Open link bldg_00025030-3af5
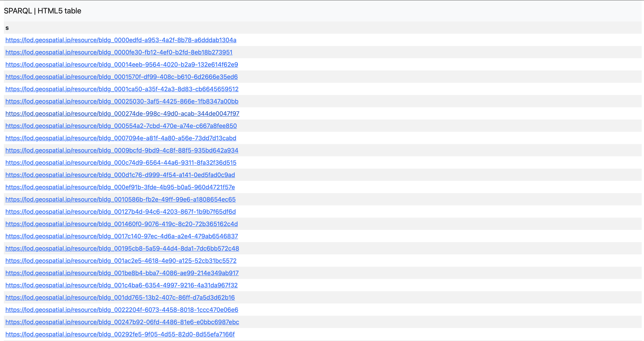The width and height of the screenshot is (644, 341). coord(122,101)
